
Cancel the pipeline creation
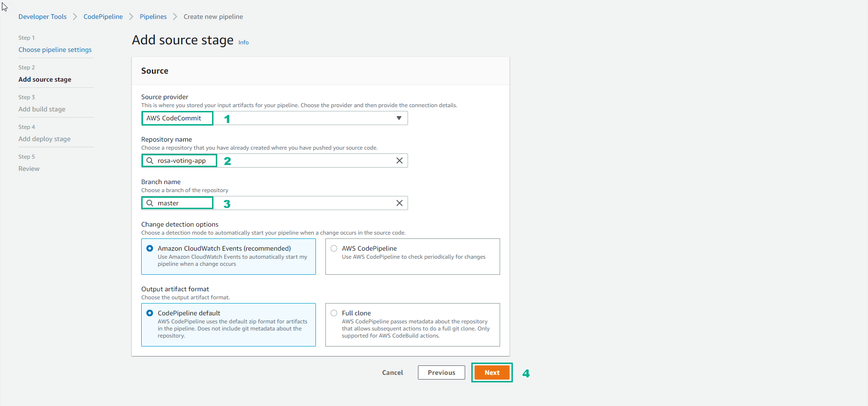392,372
